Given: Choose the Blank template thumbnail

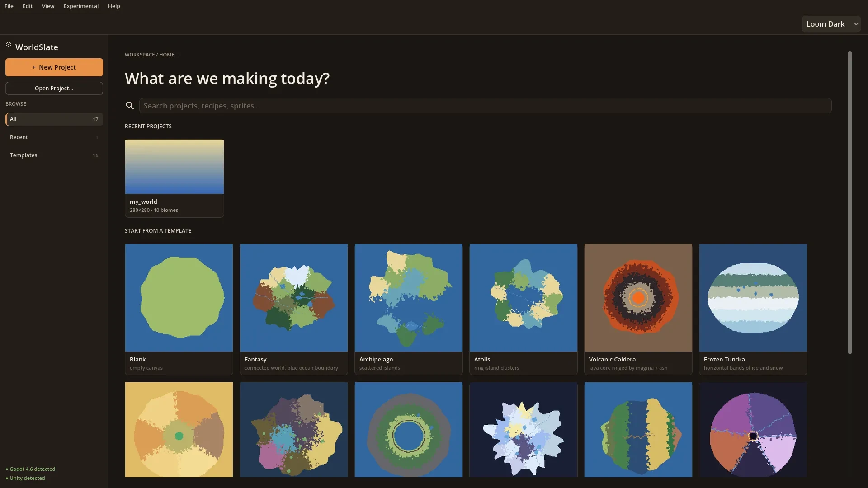Looking at the screenshot, I should 179,298.
